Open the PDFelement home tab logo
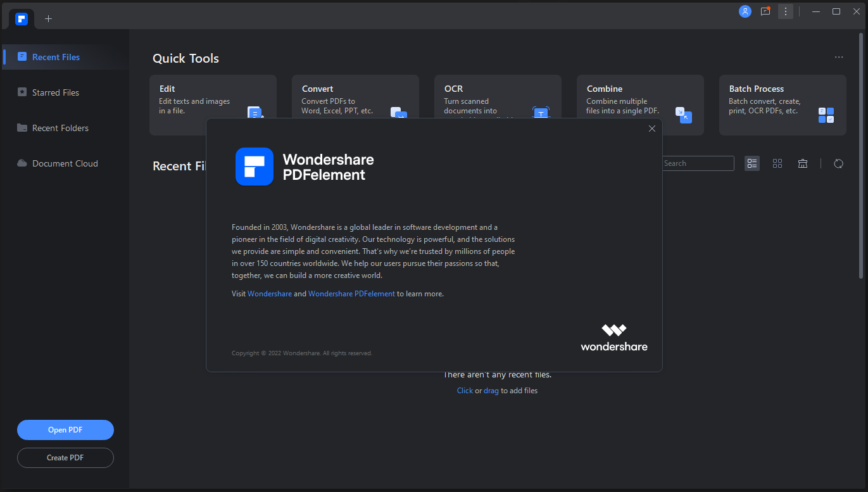The image size is (868, 492). (22, 18)
